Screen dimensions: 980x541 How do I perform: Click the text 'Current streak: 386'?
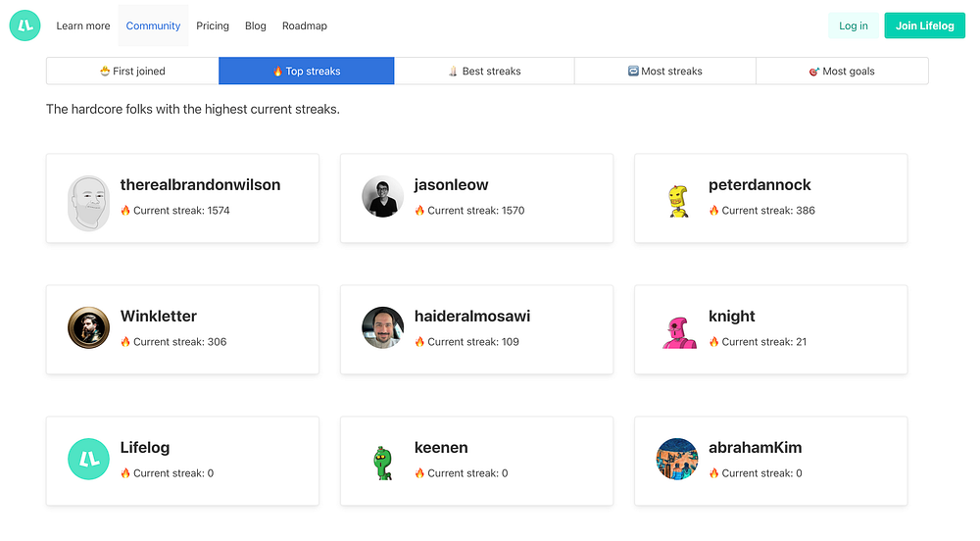pos(768,211)
